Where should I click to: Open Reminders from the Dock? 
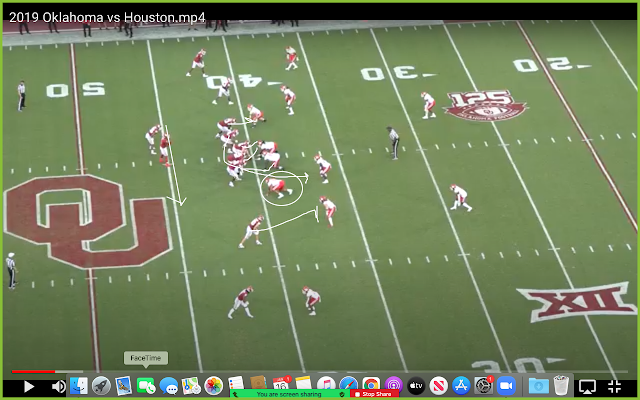(236, 384)
